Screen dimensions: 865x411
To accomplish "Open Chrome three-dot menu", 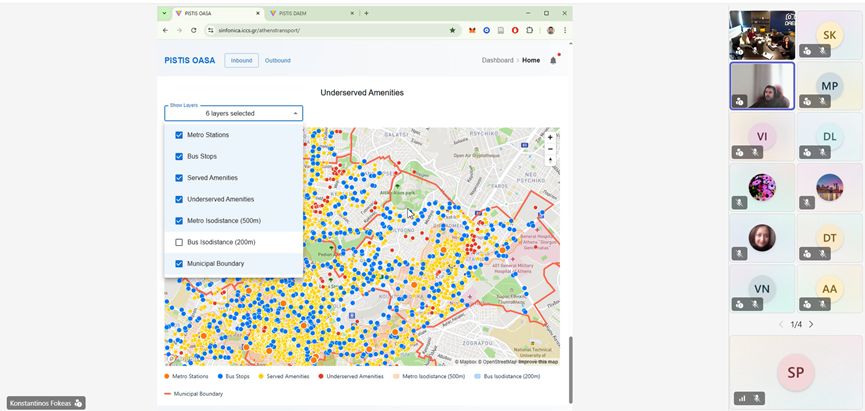I will 565,30.
